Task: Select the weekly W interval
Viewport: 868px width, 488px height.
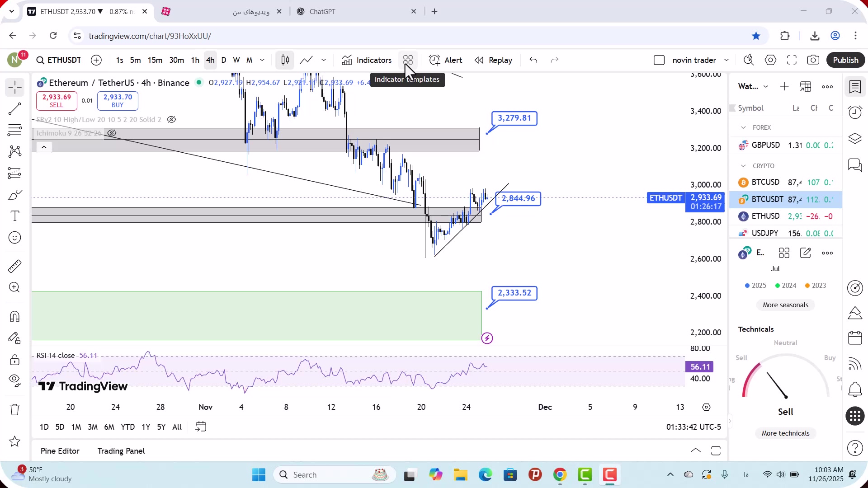Action: pyautogui.click(x=236, y=60)
